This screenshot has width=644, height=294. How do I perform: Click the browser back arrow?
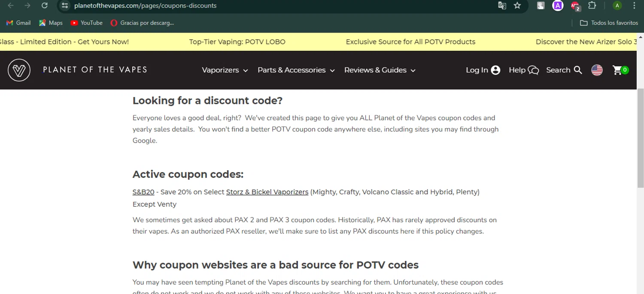pyautogui.click(x=11, y=6)
